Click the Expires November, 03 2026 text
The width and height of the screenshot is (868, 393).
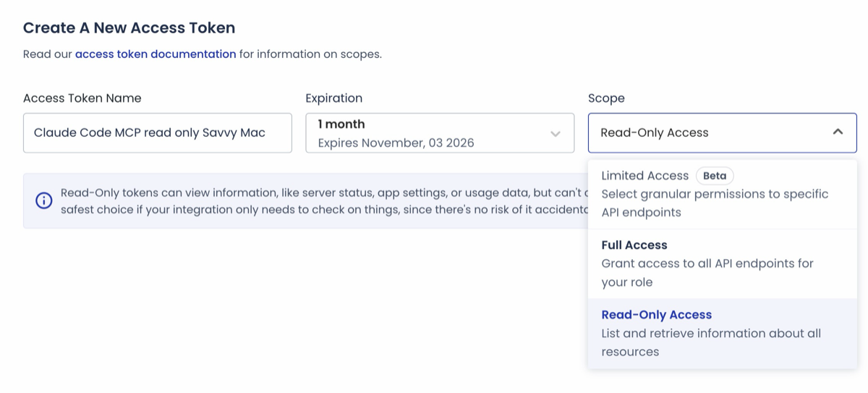coord(396,143)
